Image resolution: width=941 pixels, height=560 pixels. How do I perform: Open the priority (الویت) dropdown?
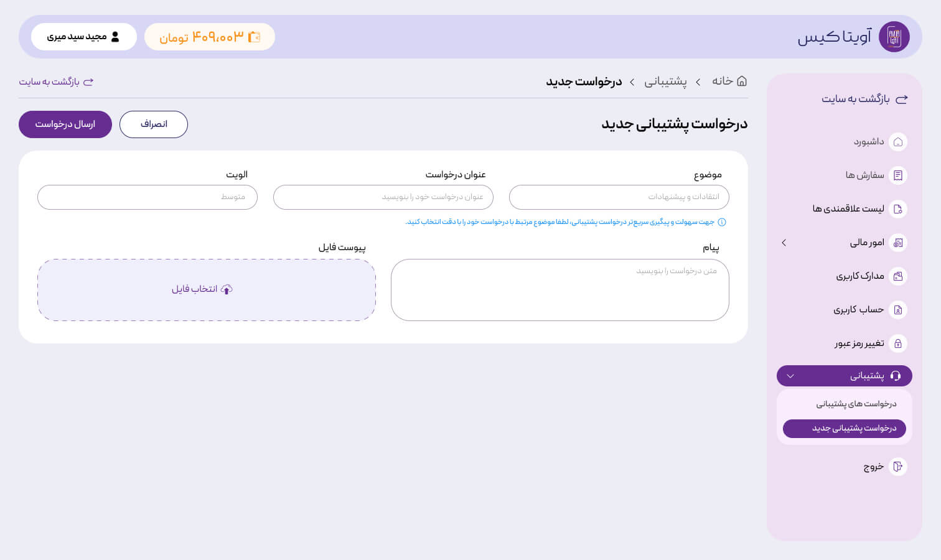(147, 197)
